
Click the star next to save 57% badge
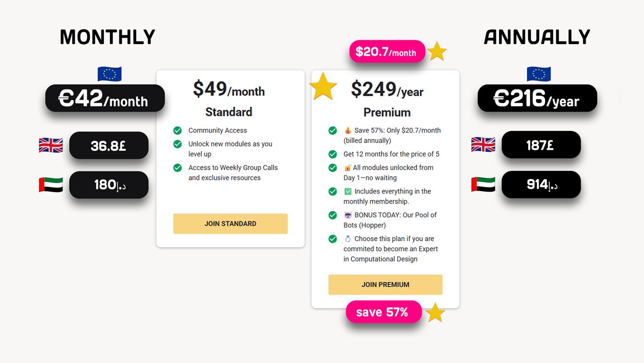pos(435,313)
